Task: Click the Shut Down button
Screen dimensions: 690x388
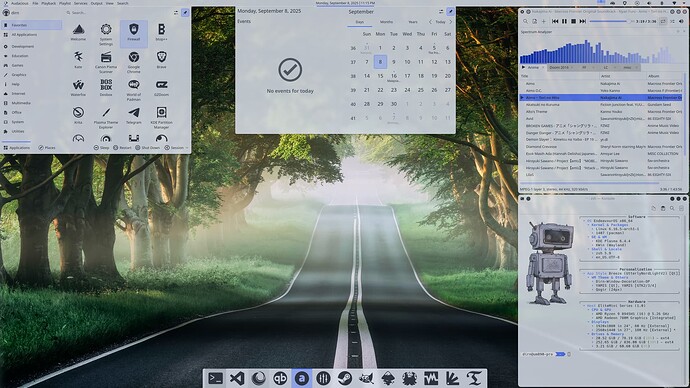Action: click(x=147, y=148)
